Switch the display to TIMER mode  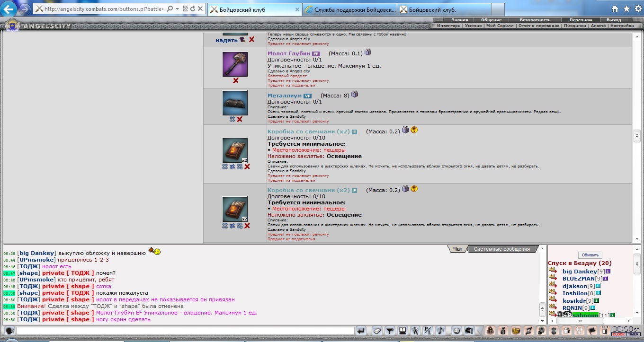[x=634, y=334]
